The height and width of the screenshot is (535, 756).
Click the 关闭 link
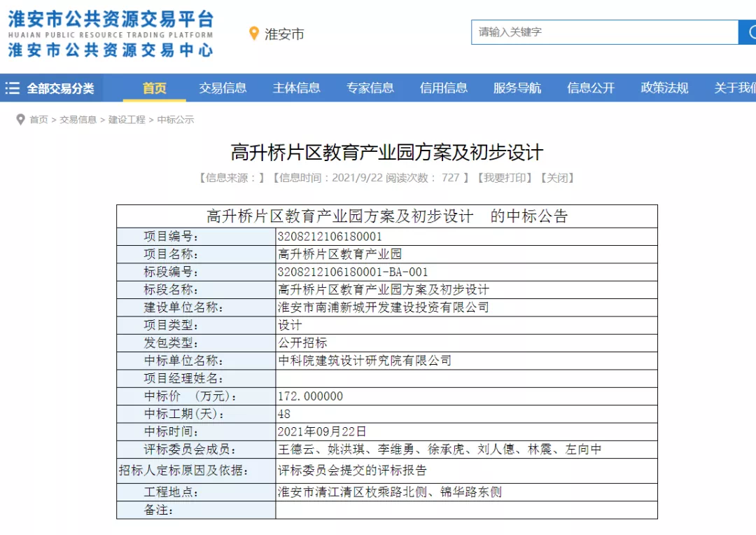557,178
